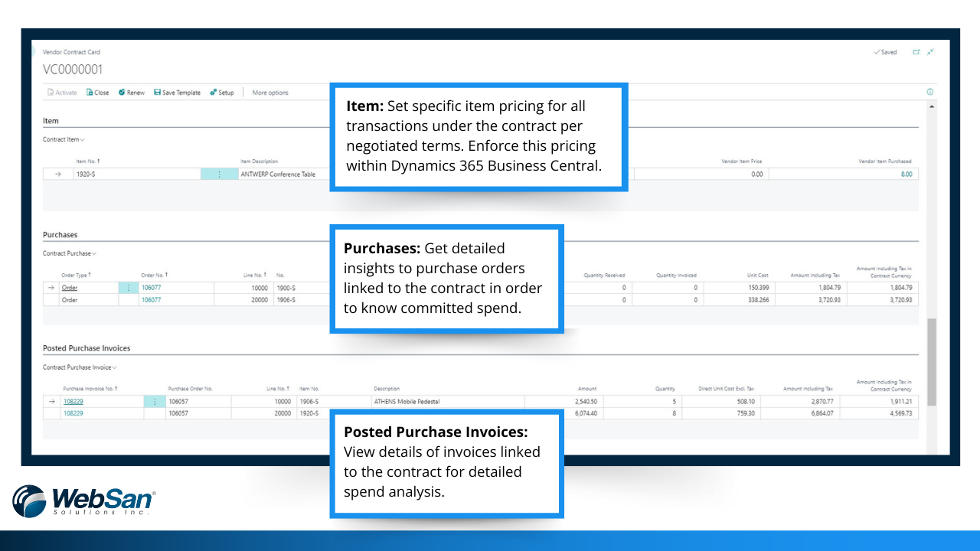Open the card in a new window
The image size is (980, 551).
pos(916,52)
